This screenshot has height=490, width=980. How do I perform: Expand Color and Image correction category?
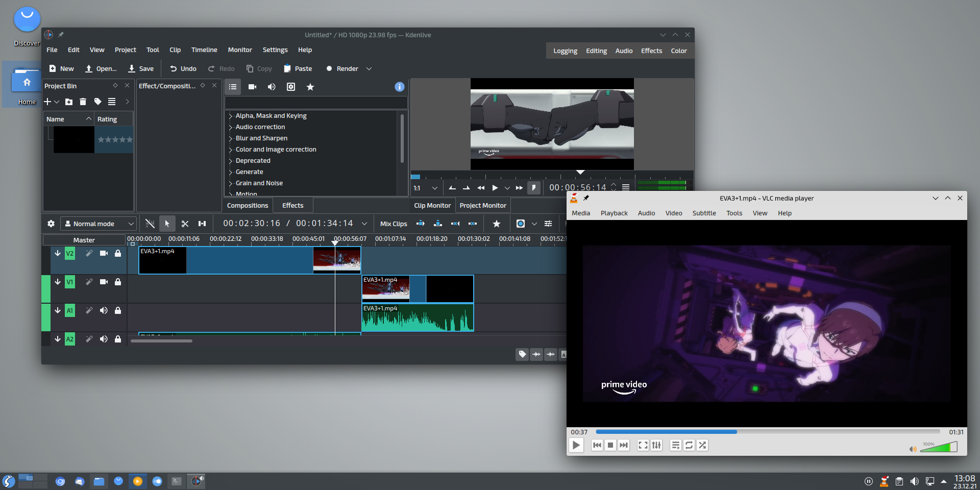click(x=230, y=150)
